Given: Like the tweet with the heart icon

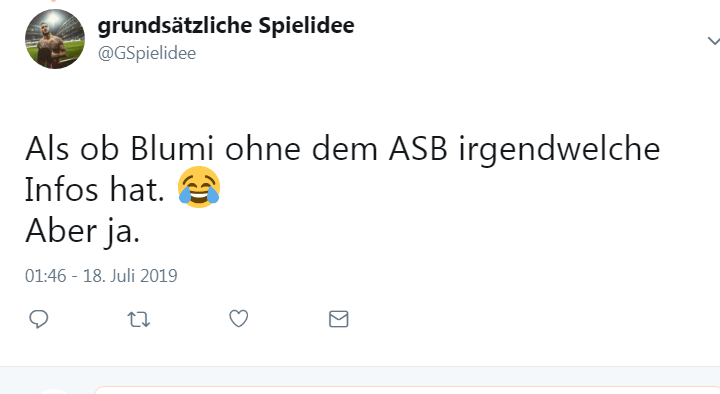Looking at the screenshot, I should pyautogui.click(x=239, y=319).
